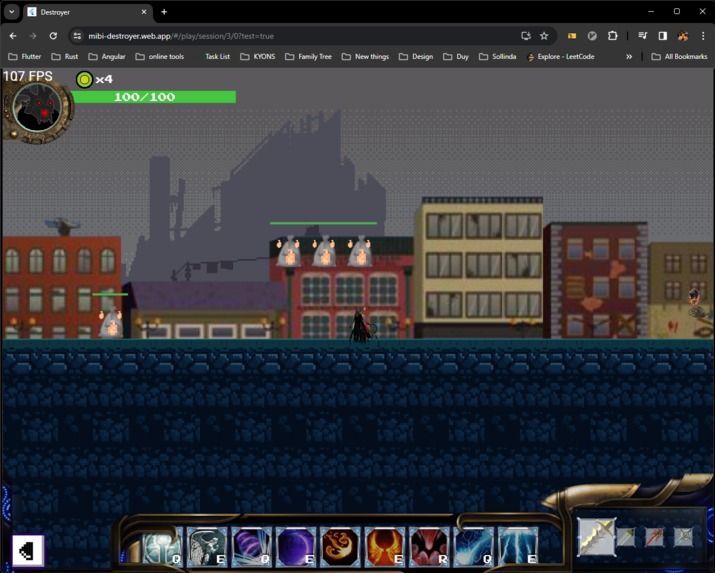Close the Destroyer tab

point(144,12)
